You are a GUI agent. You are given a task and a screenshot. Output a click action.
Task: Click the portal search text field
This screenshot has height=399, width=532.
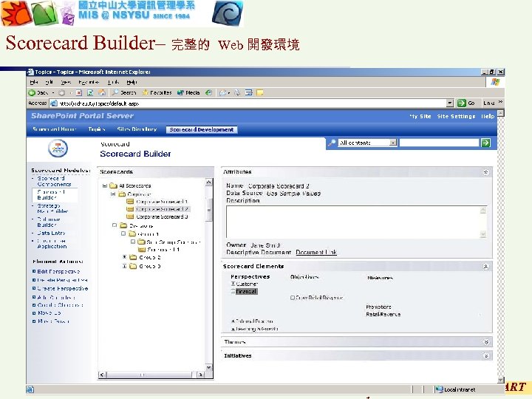pos(440,143)
